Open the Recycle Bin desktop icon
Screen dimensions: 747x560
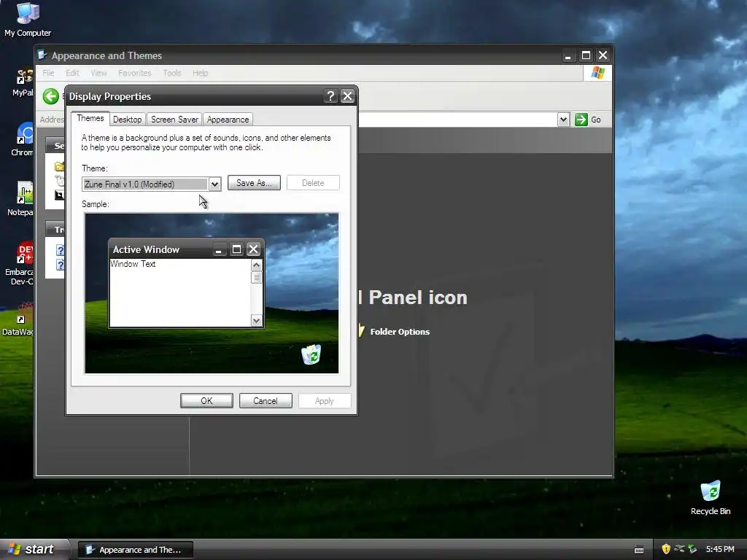711,497
